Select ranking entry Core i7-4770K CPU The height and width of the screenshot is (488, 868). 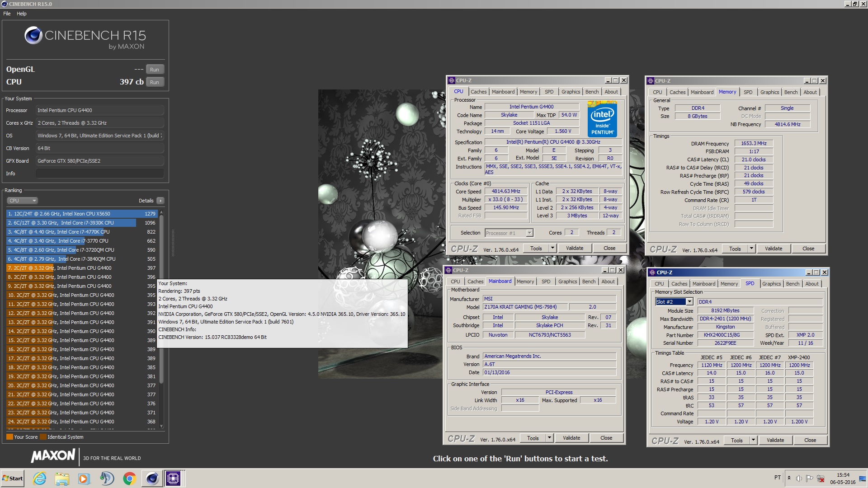pyautogui.click(x=81, y=232)
